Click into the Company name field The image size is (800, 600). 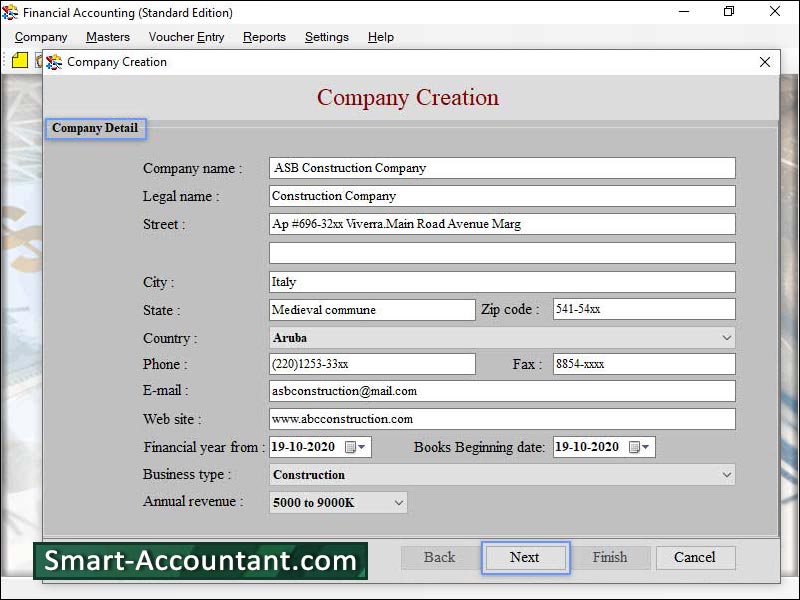tap(502, 168)
